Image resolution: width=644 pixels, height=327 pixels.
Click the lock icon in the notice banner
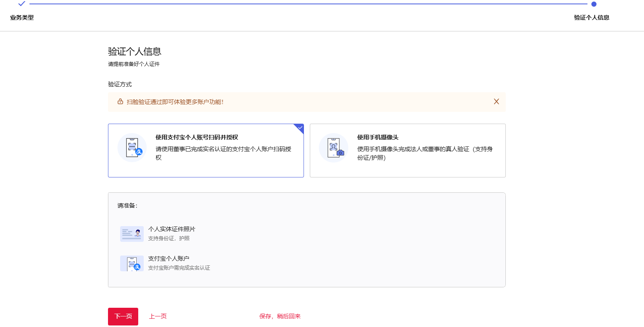click(120, 102)
